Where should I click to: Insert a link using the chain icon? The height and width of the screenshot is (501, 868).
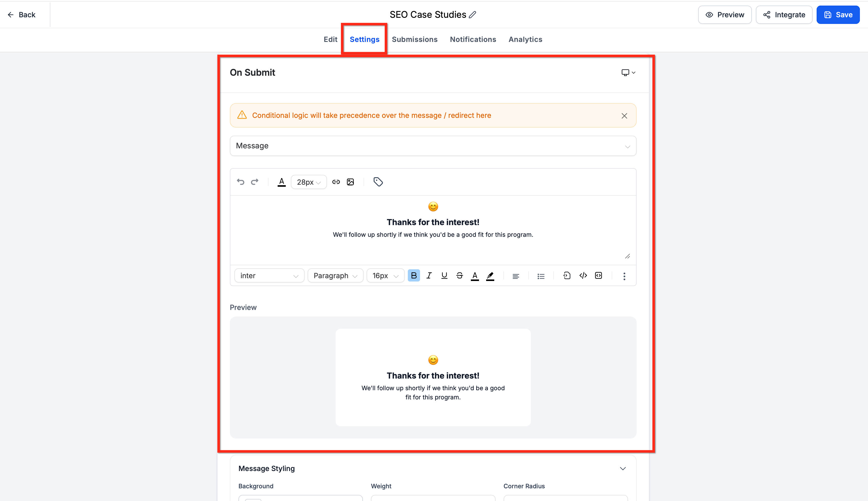click(336, 182)
